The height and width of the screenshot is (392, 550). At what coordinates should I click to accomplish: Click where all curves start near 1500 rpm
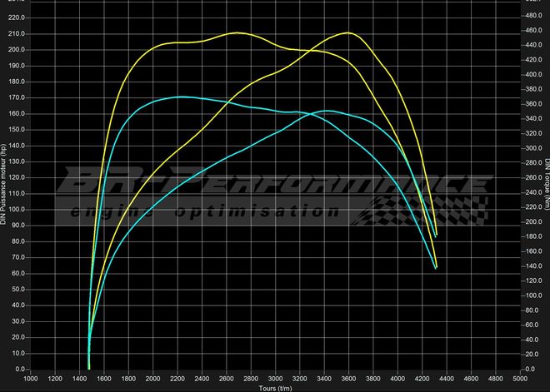click(x=89, y=366)
